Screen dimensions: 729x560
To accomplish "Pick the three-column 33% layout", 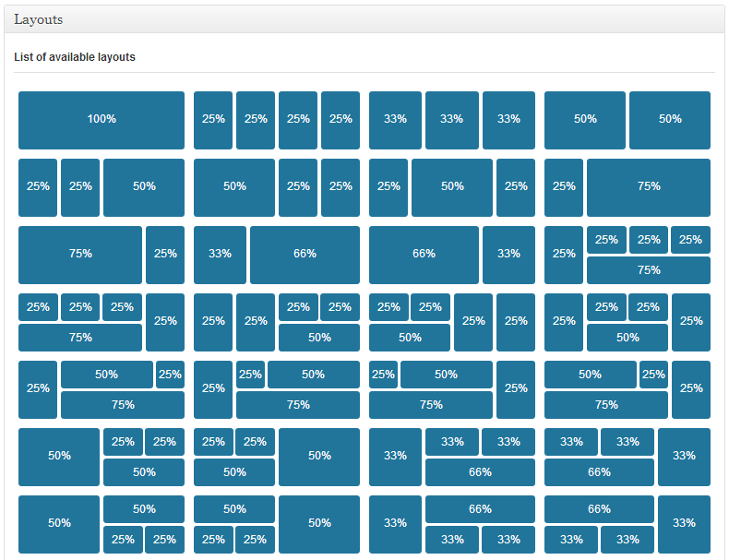I will pyautogui.click(x=452, y=120).
